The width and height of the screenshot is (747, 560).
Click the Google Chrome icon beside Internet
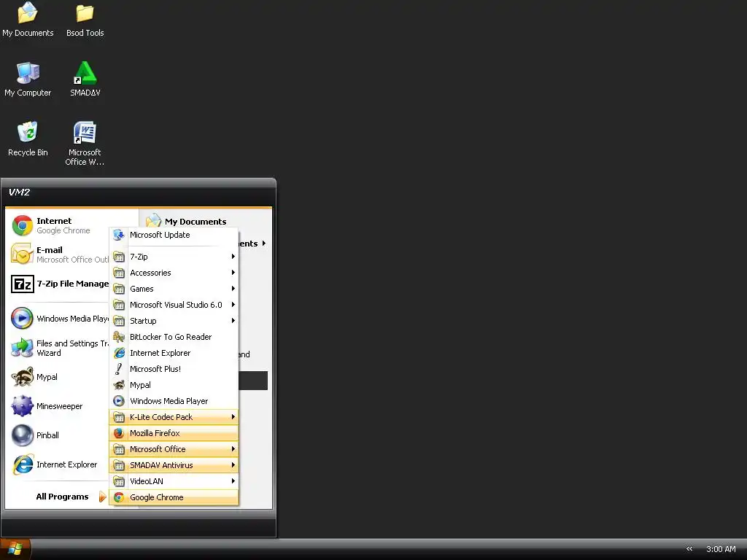(x=23, y=226)
